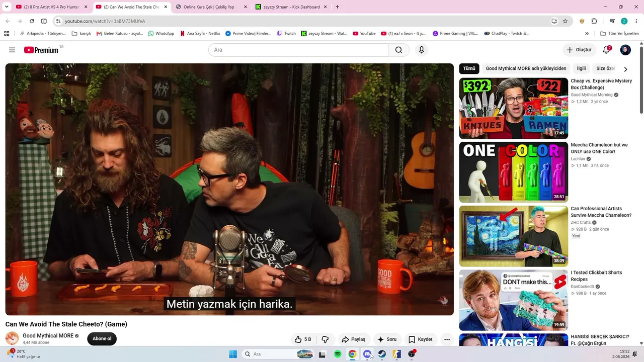Click the Soru ask button
This screenshot has width=644, height=362.
387,339
